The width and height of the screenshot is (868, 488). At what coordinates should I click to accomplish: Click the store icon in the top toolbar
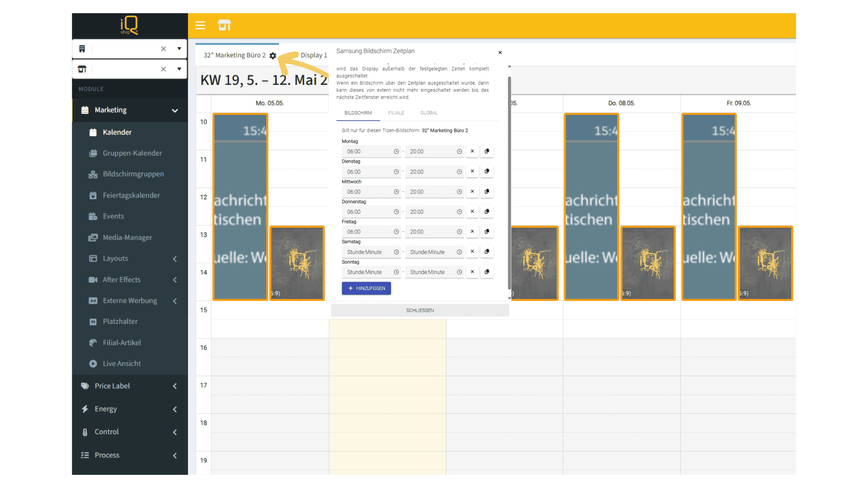(225, 25)
